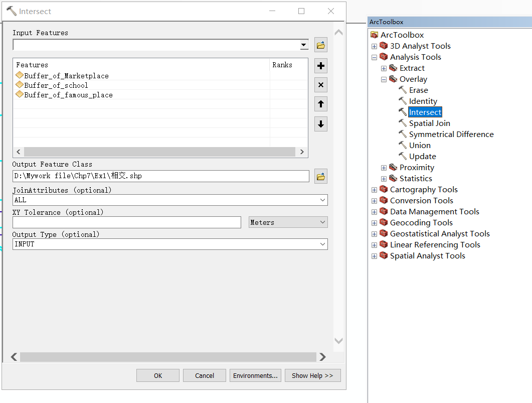Browse for output feature class folder
This screenshot has width=532, height=403.
coord(320,176)
